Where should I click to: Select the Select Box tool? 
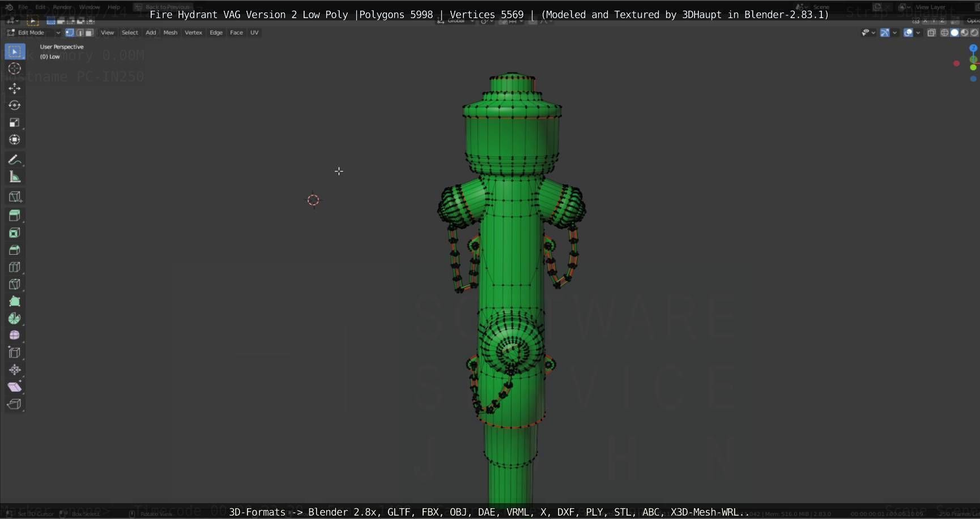(15, 52)
